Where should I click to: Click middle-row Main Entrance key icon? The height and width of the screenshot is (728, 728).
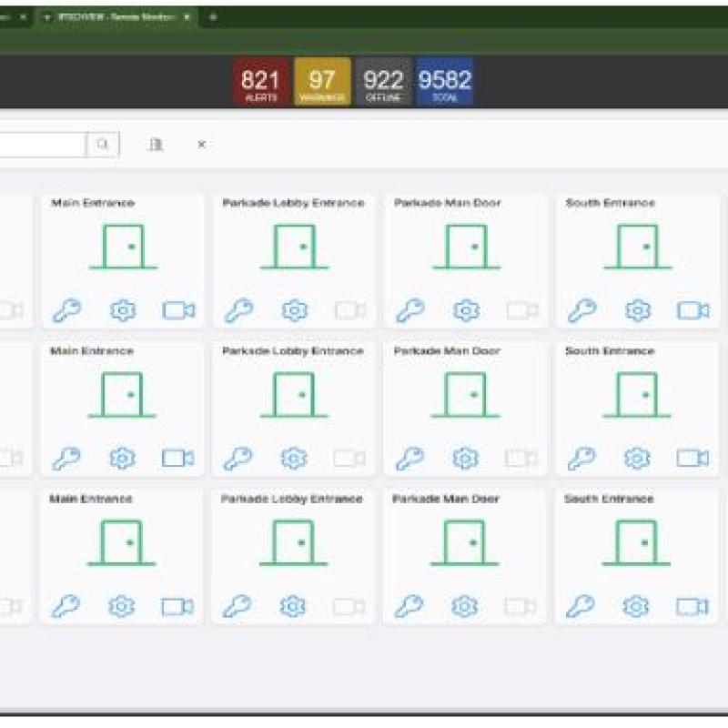click(66, 459)
